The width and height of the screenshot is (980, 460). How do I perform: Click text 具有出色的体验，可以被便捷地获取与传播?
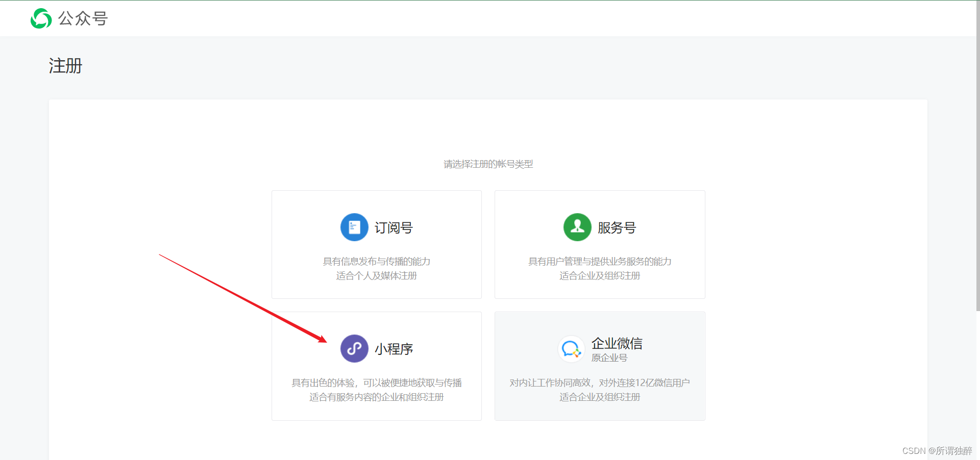tap(377, 382)
